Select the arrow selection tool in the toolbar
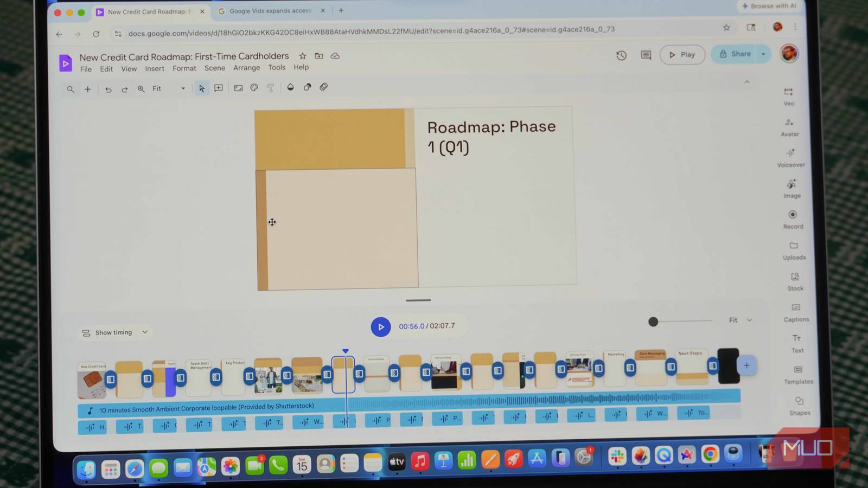The image size is (868, 488). [201, 88]
